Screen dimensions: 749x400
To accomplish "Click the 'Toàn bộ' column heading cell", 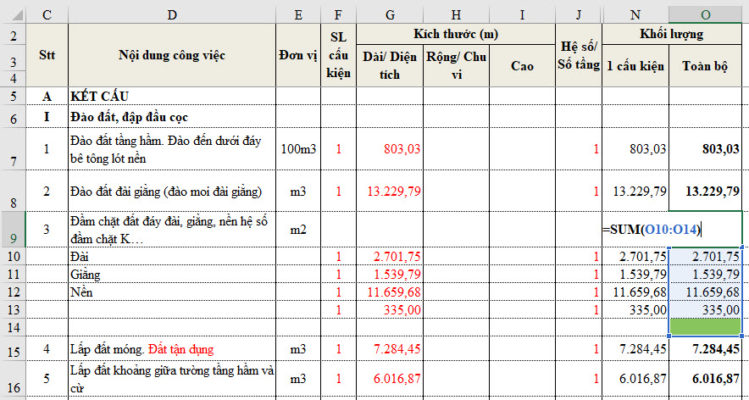I will point(706,66).
